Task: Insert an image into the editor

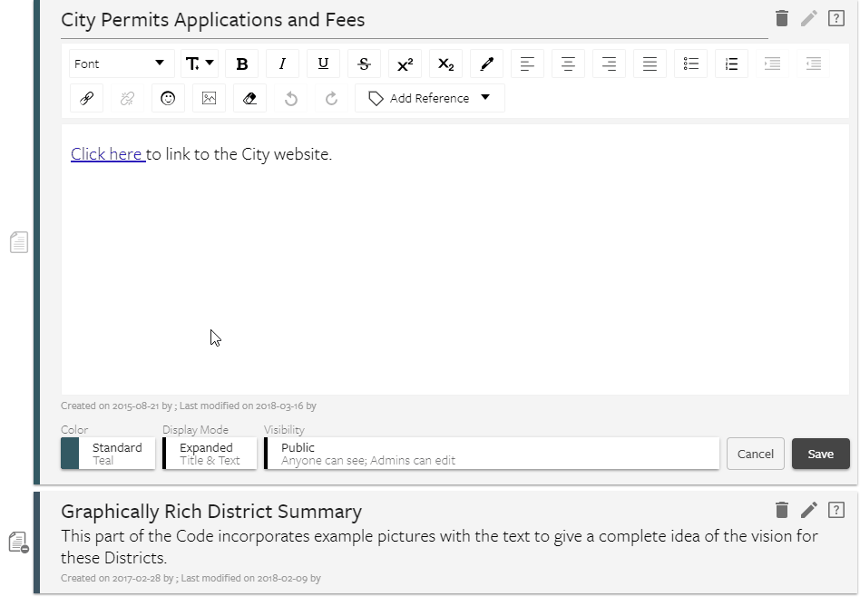Action: click(209, 98)
